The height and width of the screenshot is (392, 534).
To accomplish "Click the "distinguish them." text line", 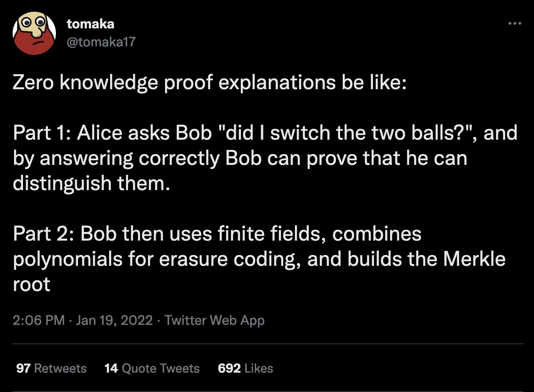I will 91,183.
